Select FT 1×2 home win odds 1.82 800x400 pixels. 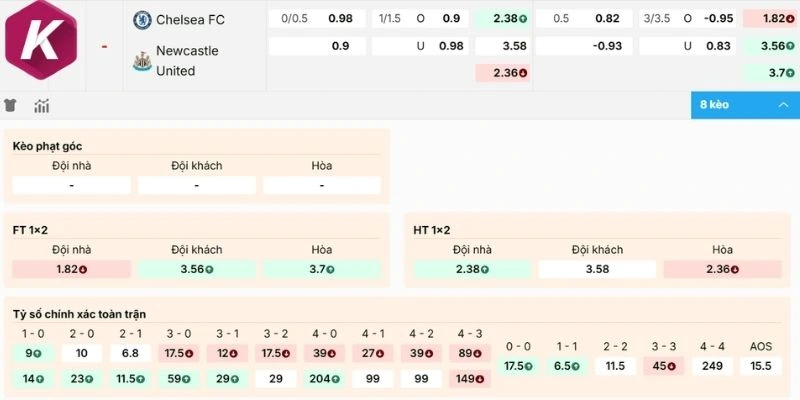[x=71, y=269]
